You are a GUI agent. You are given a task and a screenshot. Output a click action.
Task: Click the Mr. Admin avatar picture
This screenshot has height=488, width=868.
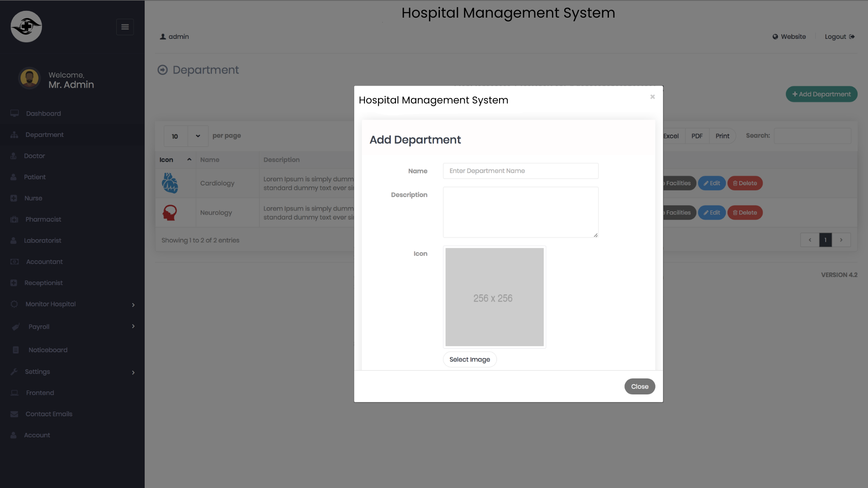pos(29,79)
